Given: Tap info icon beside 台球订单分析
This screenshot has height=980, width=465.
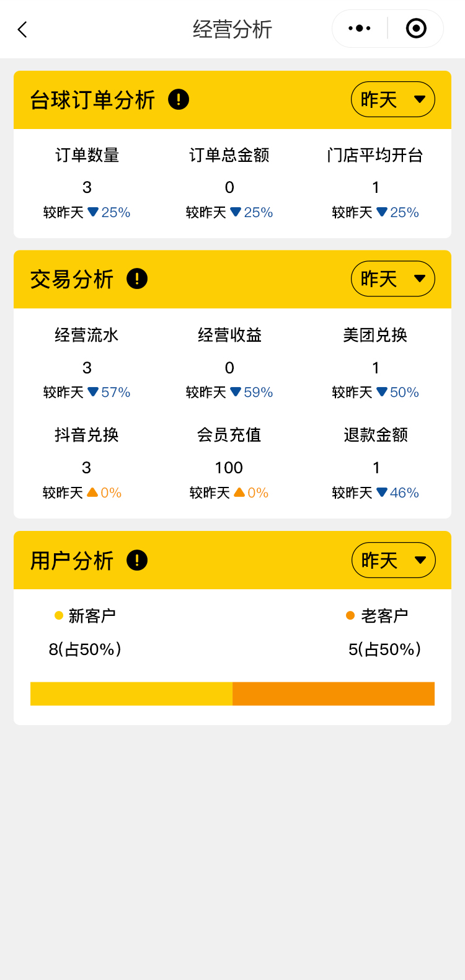Looking at the screenshot, I should [179, 99].
